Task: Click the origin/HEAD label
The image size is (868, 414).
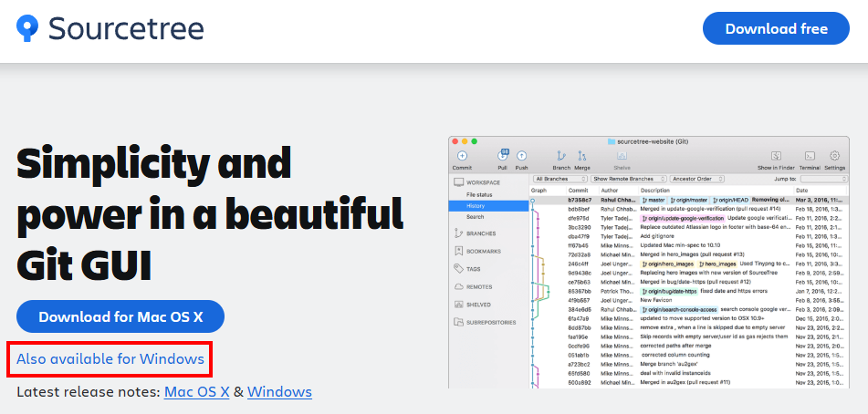Action: (x=731, y=200)
